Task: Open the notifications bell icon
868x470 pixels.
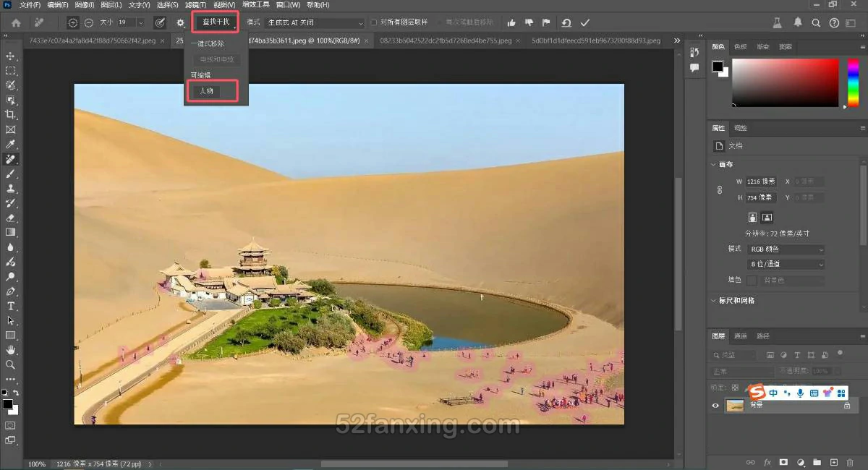Action: pyautogui.click(x=798, y=22)
